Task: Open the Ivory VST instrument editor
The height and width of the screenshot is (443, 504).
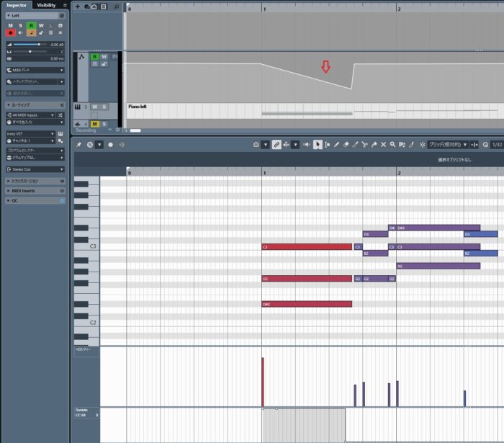Action: tap(61, 133)
